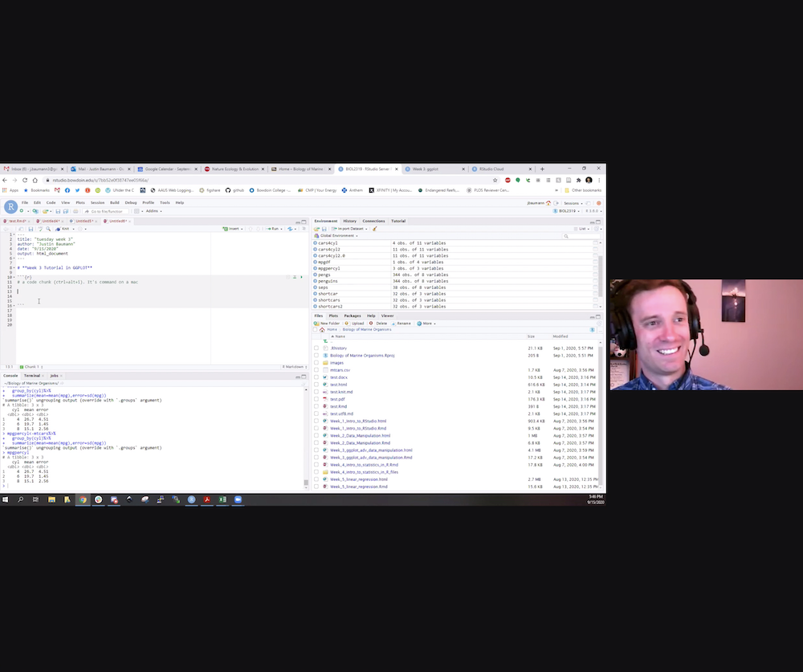Click the save document icon in the editor toolbar

(x=31, y=229)
